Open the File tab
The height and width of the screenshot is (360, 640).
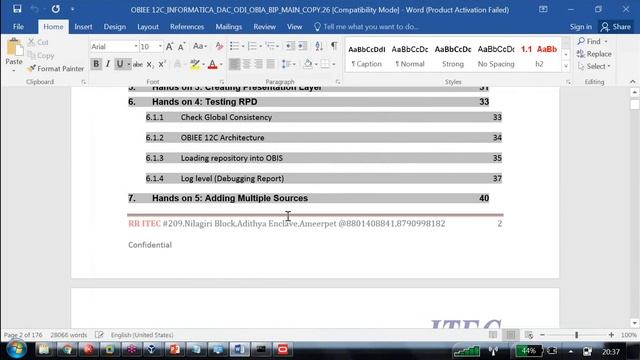pos(18,27)
